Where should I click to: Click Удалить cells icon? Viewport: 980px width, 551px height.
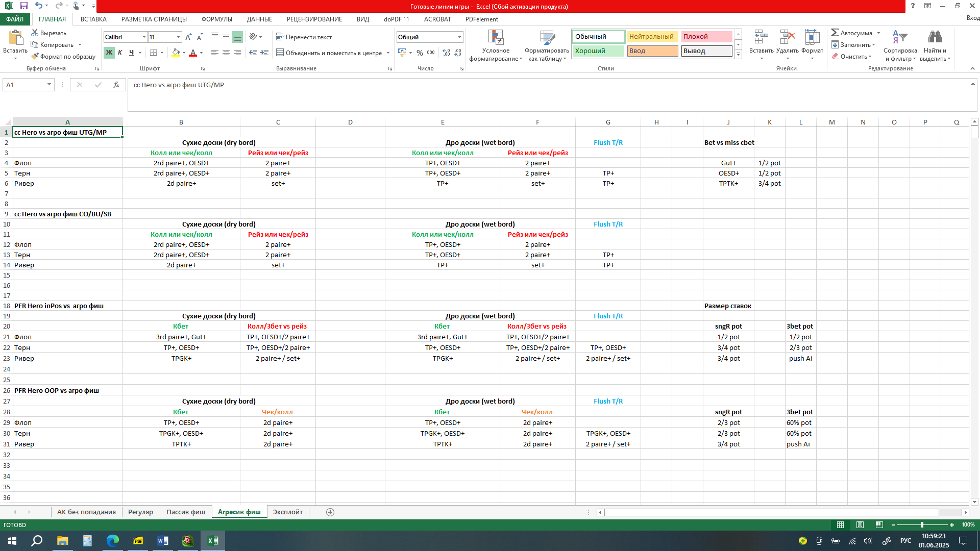(x=787, y=45)
